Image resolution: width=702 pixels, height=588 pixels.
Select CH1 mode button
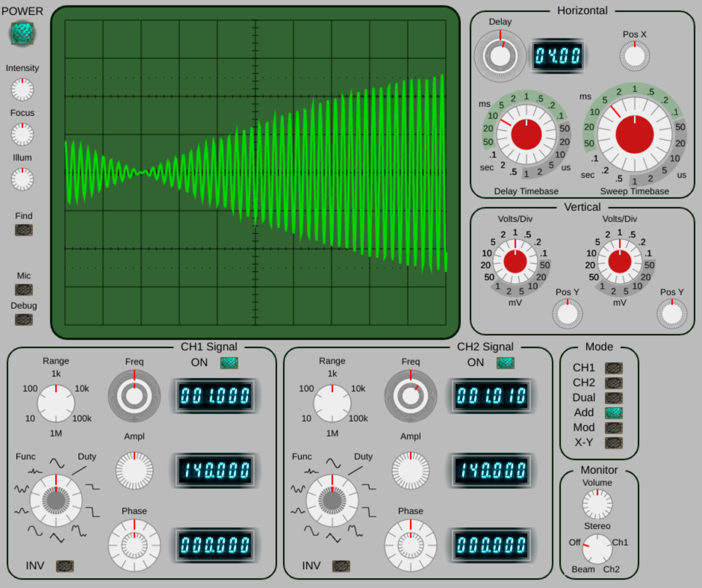[x=614, y=368]
